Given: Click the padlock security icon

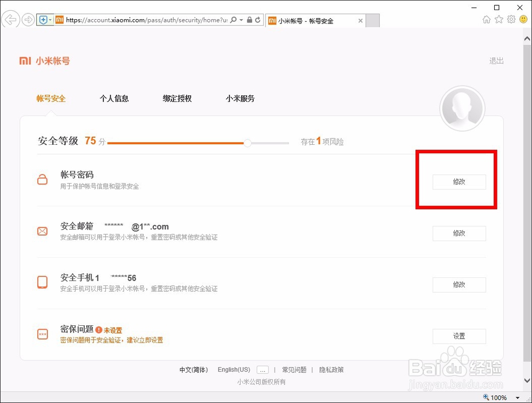Looking at the screenshot, I should click(x=250, y=20).
